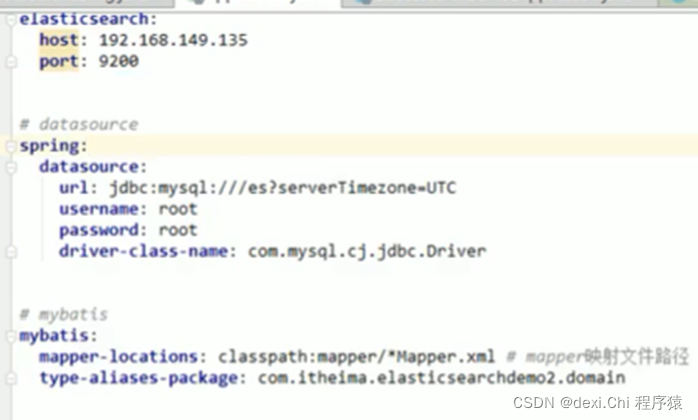
Task: Fold the datasource block under spring
Action: pos(12,167)
